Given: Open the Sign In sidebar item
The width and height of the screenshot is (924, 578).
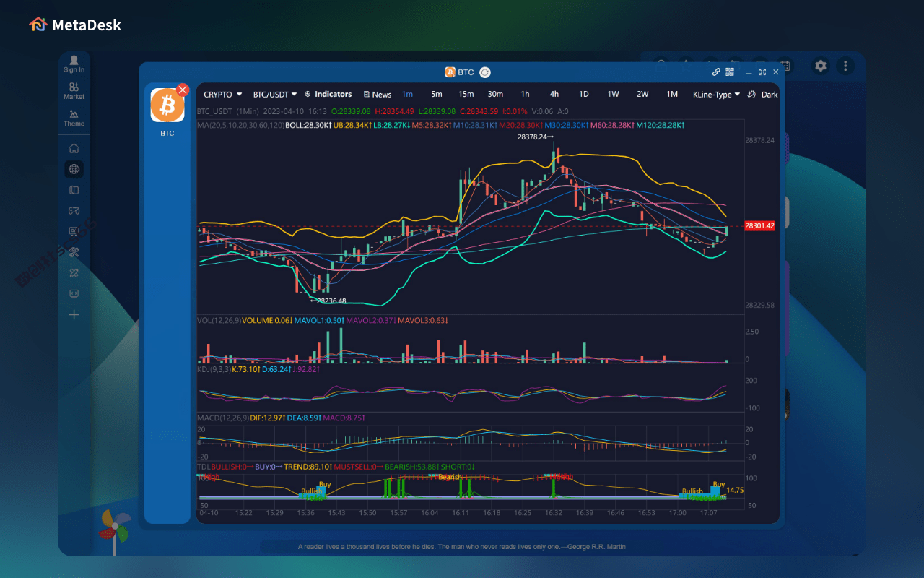Looking at the screenshot, I should tap(74, 64).
